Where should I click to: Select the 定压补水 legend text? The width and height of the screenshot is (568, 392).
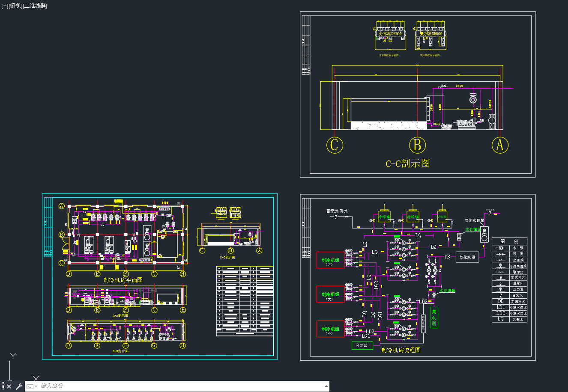tap(518, 302)
